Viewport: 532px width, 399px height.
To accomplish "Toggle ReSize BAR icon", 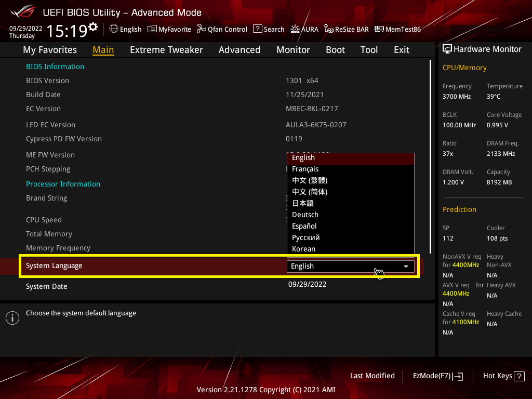I will (328, 29).
